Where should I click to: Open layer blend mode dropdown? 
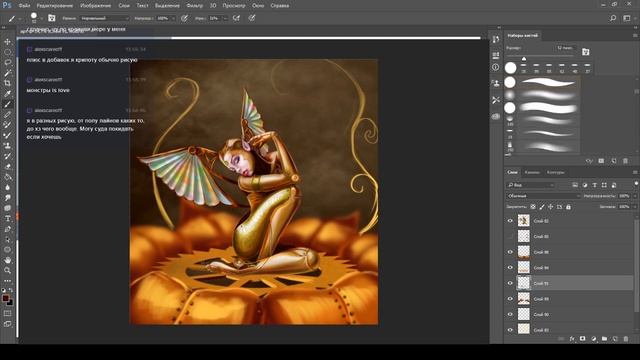[543, 196]
